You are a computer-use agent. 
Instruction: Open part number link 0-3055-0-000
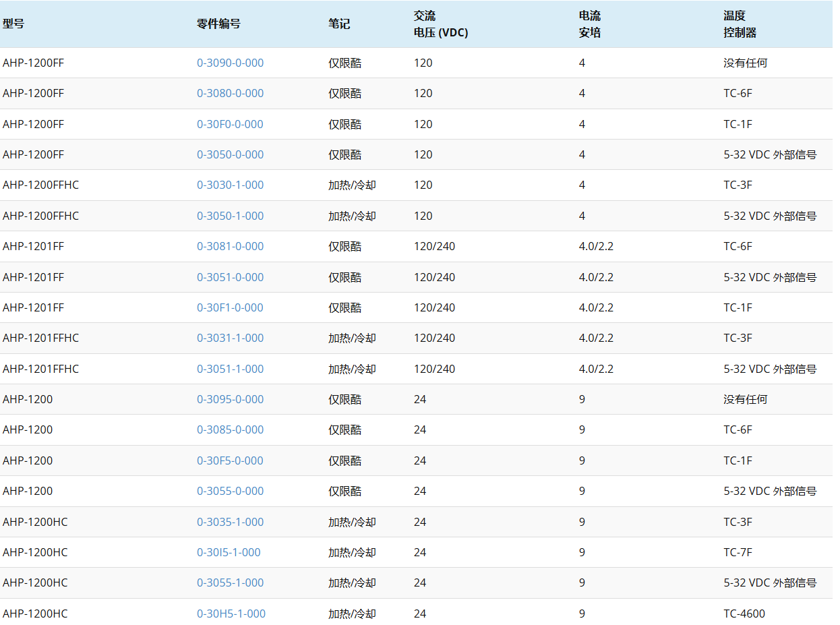[x=230, y=491]
